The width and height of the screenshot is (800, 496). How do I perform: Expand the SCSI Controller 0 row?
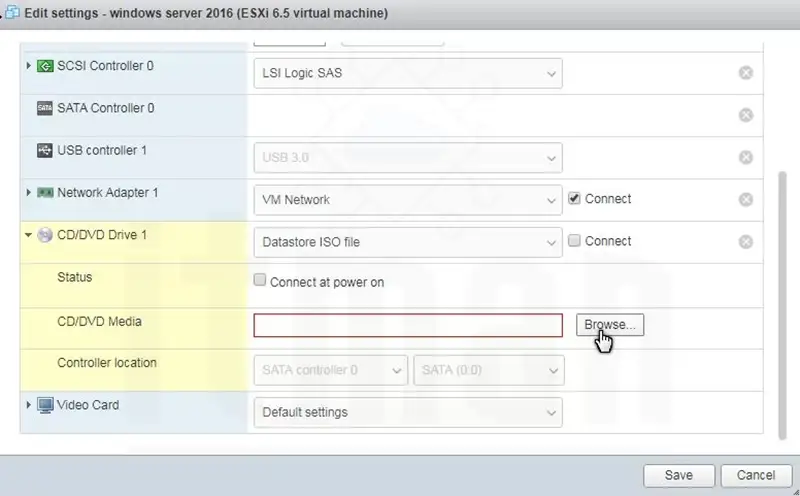pos(29,65)
